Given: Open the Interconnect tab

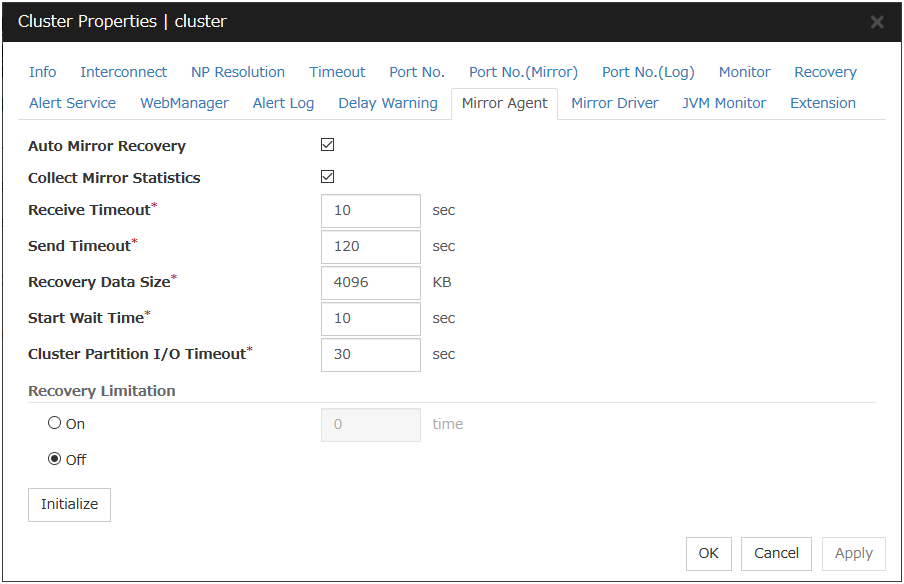Looking at the screenshot, I should [x=123, y=72].
